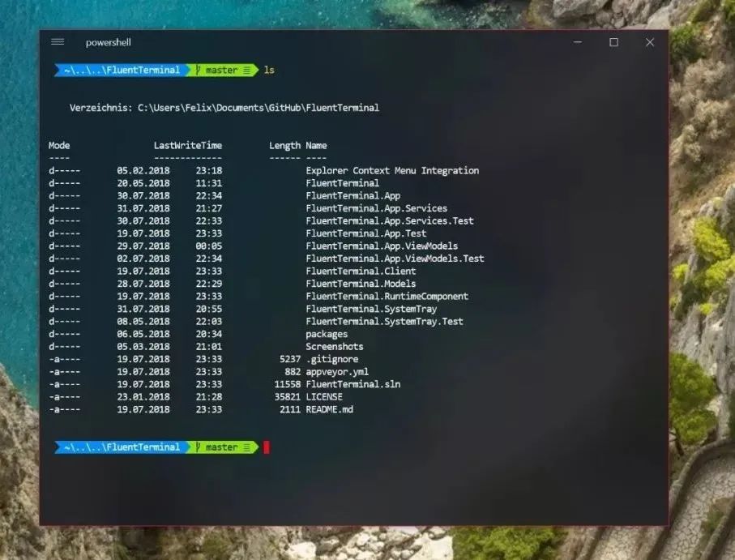735x560 pixels.
Task: Click the time 21:01 of Screenshots
Action: (209, 347)
